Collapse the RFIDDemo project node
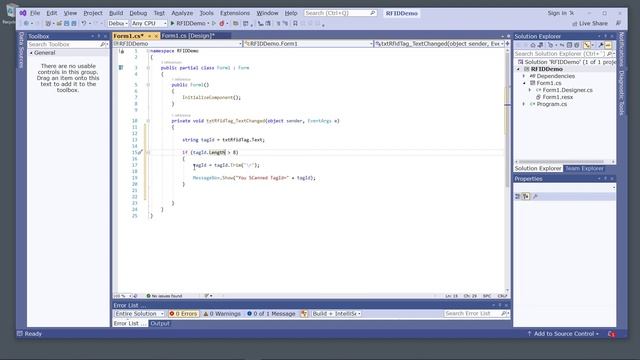This screenshot has width=640, height=360. point(519,69)
